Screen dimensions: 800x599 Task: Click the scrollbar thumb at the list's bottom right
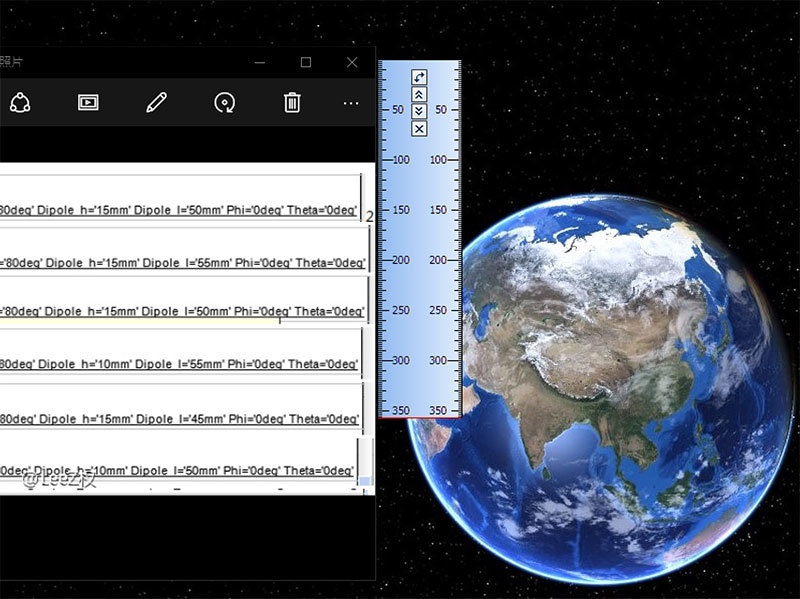tap(365, 481)
